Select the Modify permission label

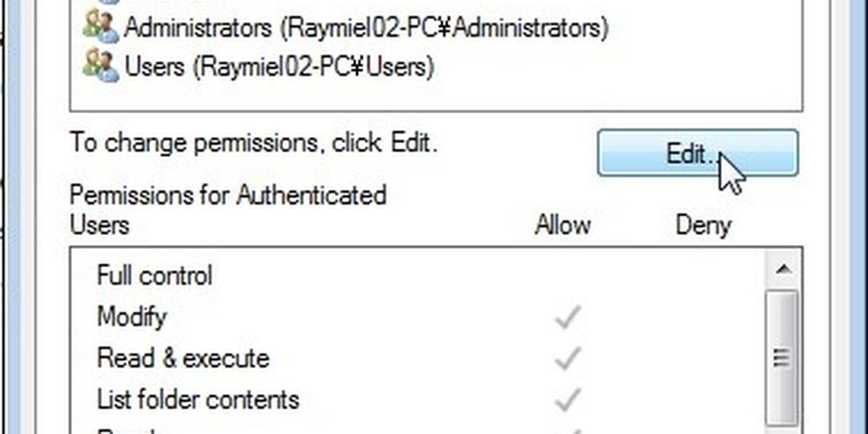click(132, 317)
